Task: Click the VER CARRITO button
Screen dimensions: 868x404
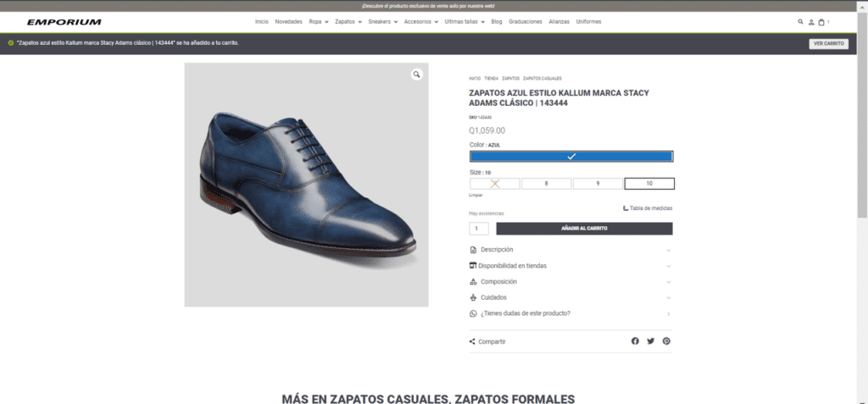Action: pyautogui.click(x=829, y=43)
